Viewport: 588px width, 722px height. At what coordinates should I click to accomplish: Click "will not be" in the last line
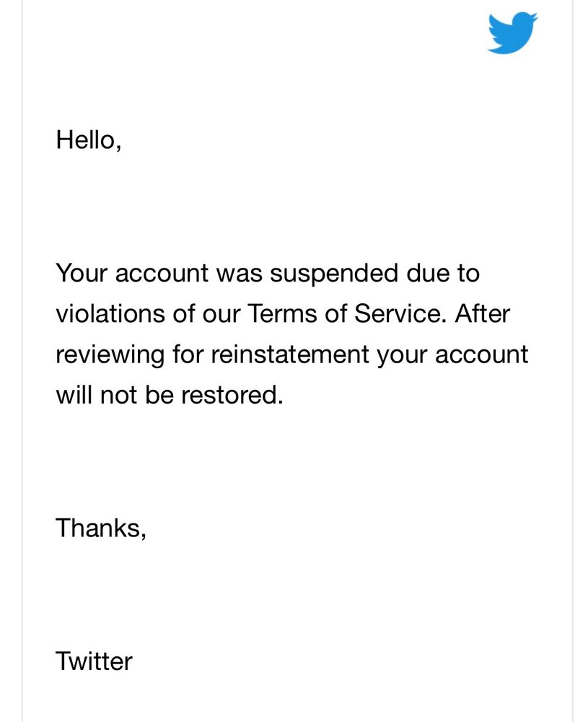[115, 395]
